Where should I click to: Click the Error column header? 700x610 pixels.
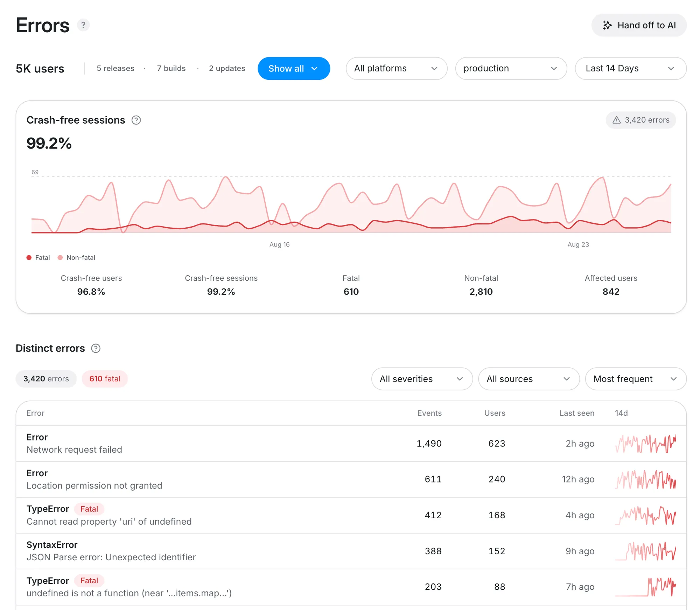pyautogui.click(x=35, y=413)
